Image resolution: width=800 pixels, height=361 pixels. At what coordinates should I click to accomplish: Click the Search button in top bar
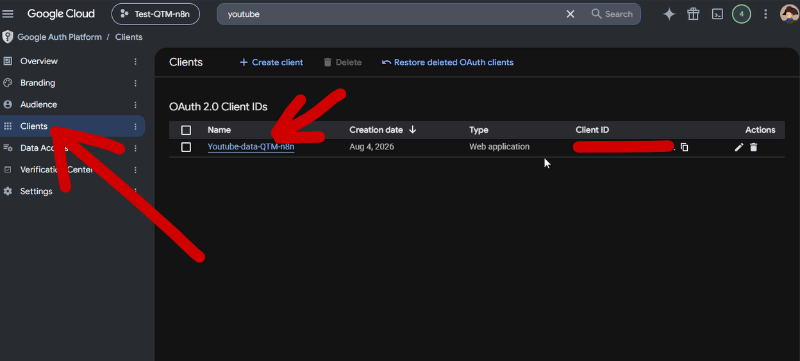click(x=612, y=14)
